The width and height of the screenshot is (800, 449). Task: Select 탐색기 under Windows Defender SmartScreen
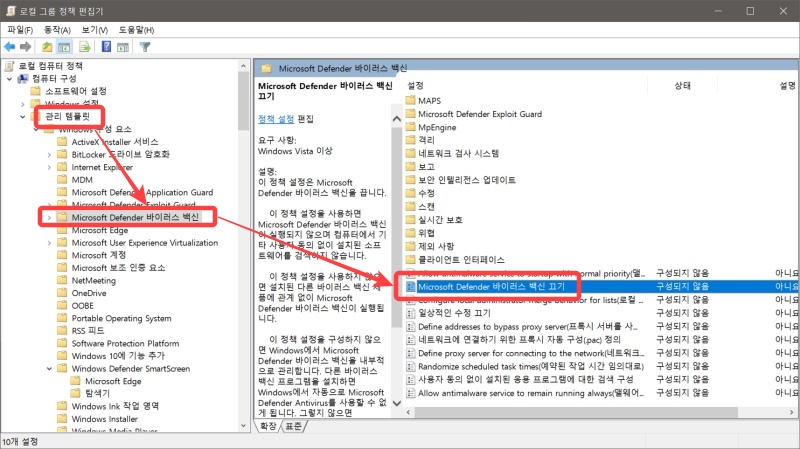[97, 393]
